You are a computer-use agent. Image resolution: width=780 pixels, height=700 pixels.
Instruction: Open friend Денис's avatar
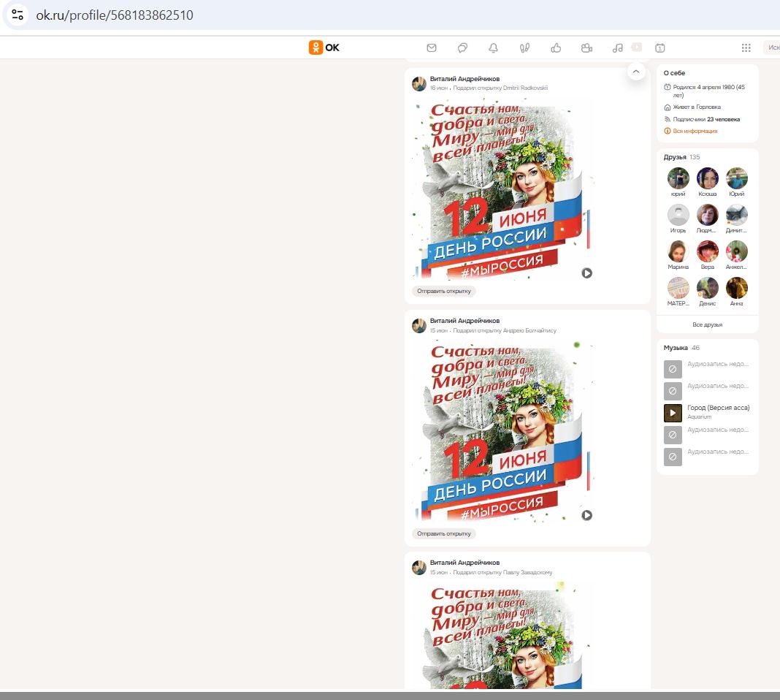707,288
